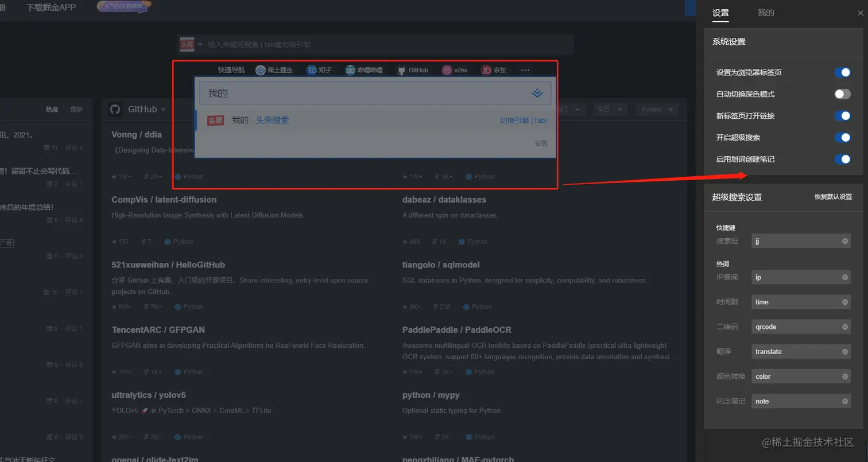
Task: Click the 头条 icon in the search suggestion row
Action: point(215,121)
